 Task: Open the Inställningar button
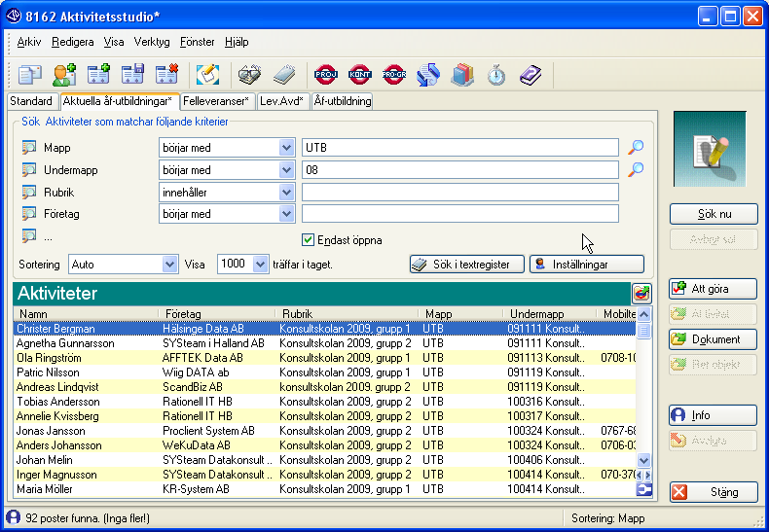tap(587, 265)
